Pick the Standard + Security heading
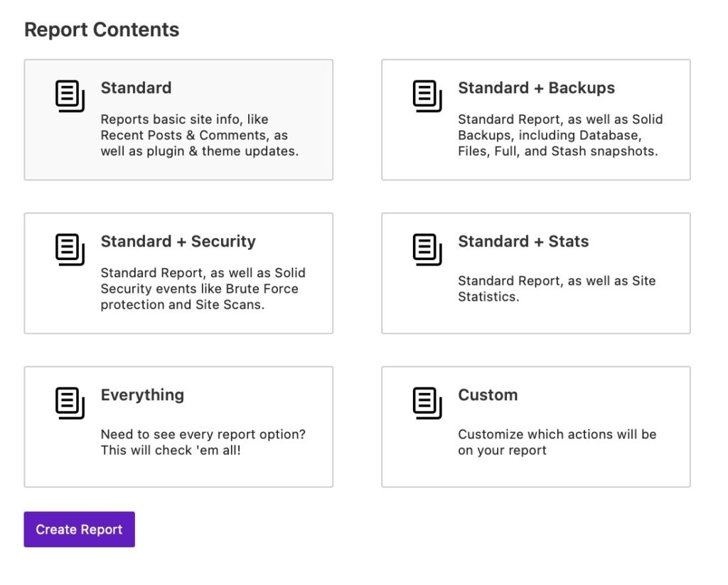 click(178, 242)
